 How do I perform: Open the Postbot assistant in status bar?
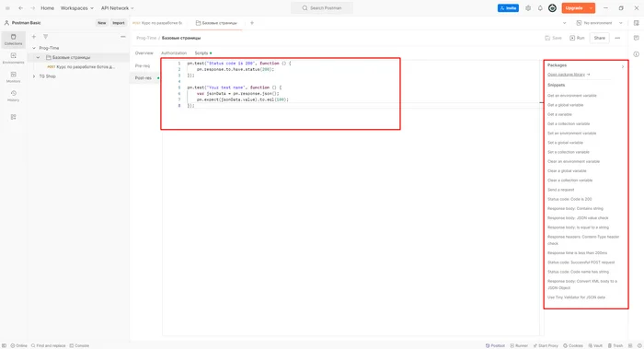pos(495,345)
